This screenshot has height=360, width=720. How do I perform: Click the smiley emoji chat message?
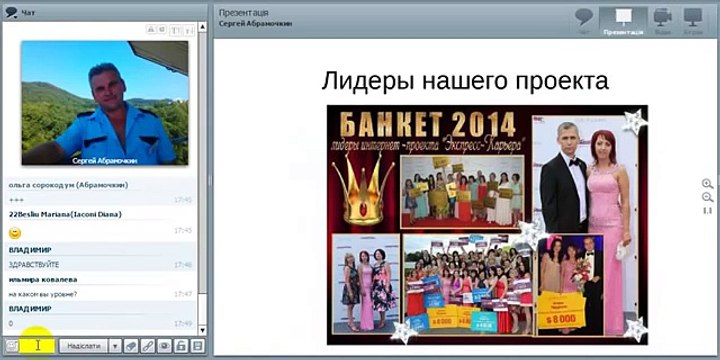pyautogui.click(x=15, y=233)
